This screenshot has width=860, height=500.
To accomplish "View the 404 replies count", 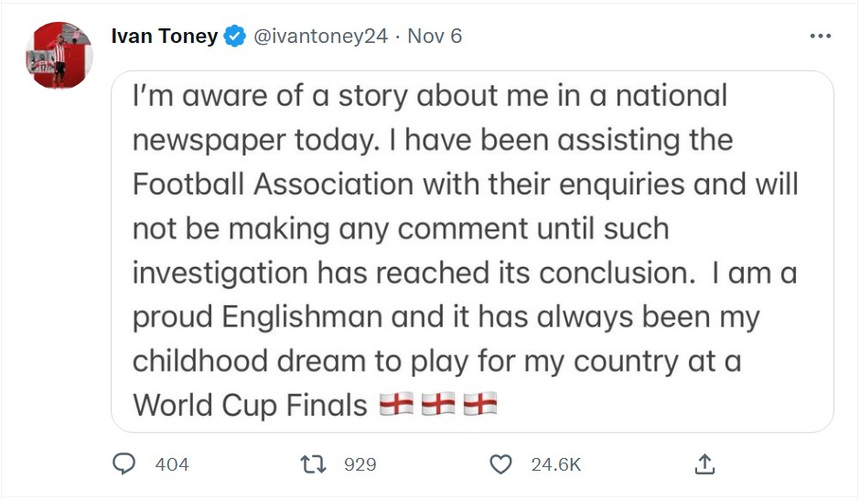I will tap(172, 464).
